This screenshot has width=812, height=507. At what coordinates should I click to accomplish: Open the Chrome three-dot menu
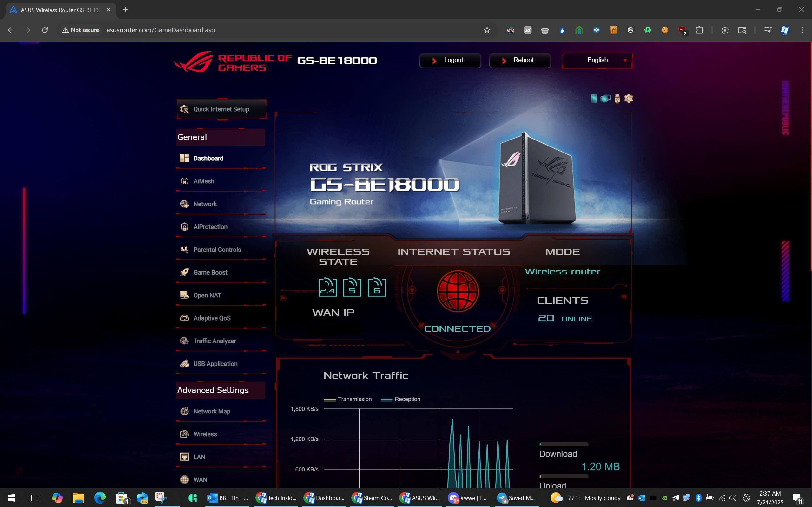point(802,30)
